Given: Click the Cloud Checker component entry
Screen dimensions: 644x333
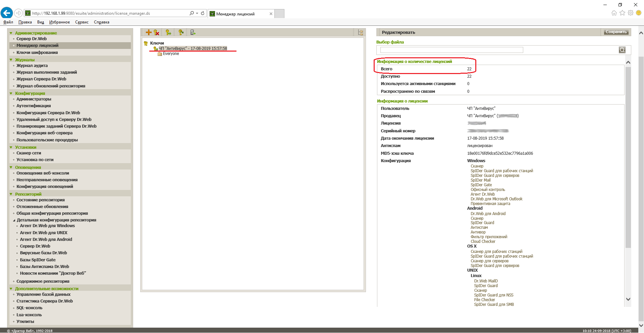Looking at the screenshot, I should coord(483,242).
